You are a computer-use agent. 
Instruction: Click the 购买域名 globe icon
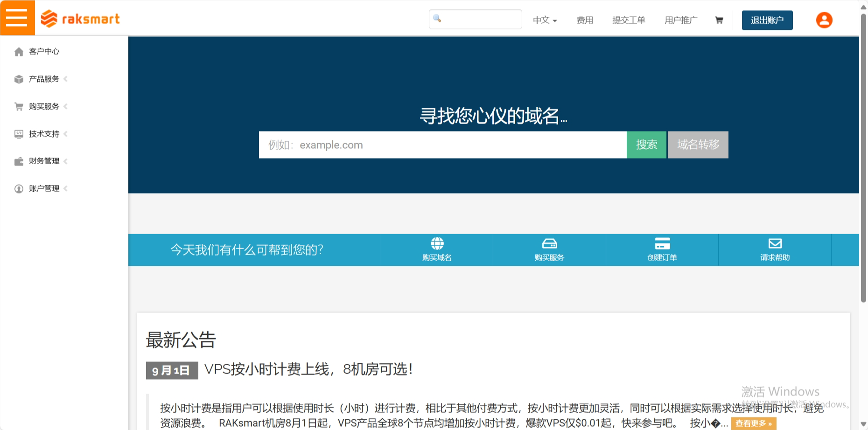coord(437,243)
